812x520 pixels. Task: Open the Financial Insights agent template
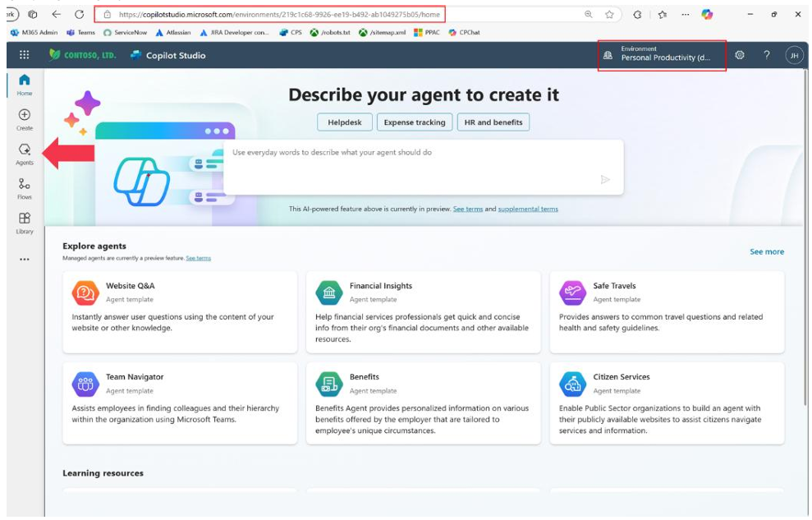point(423,312)
